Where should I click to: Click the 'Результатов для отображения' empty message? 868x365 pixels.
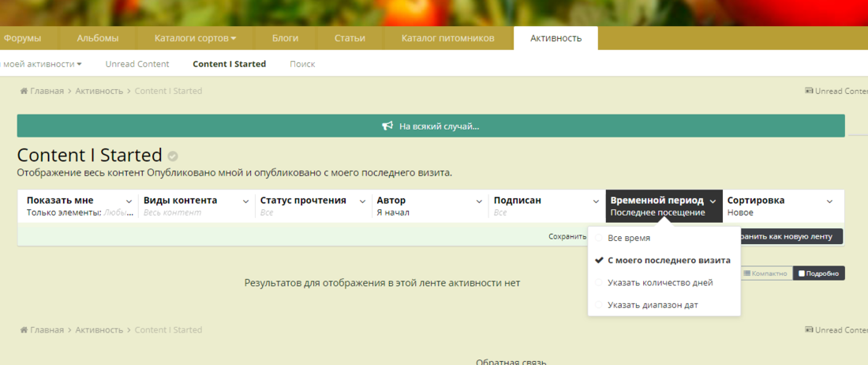click(382, 283)
